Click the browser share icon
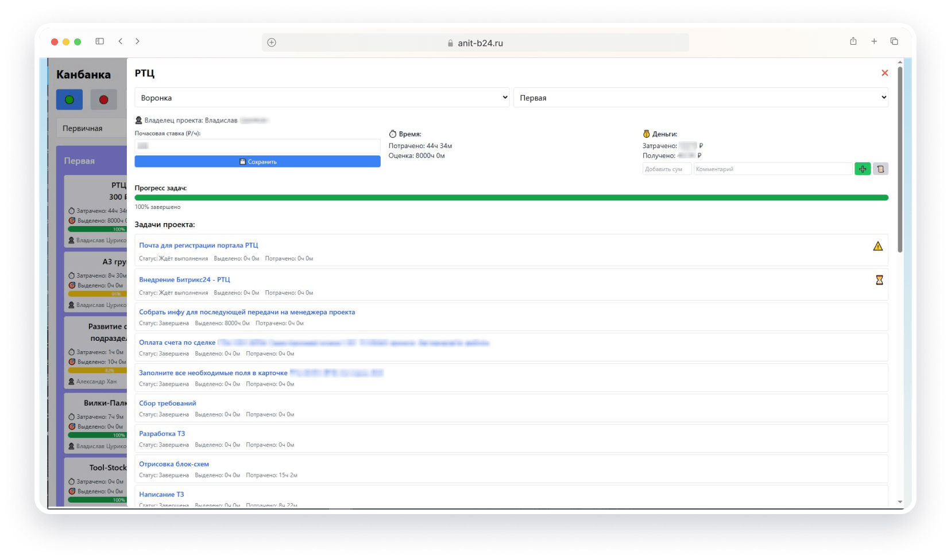The height and width of the screenshot is (560, 951). (853, 41)
